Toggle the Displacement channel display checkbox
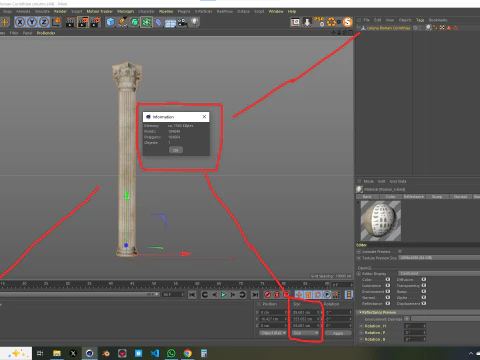This screenshot has width=480, height=360. click(x=424, y=303)
